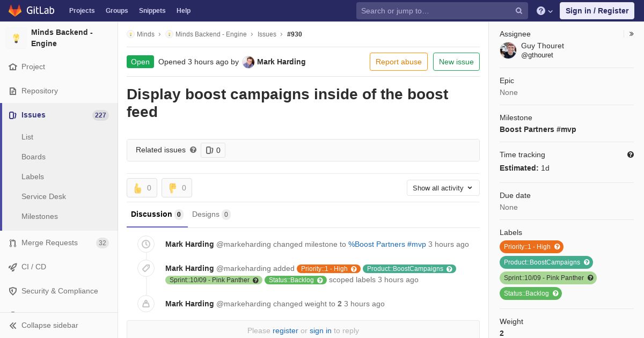The image size is (644, 338).
Task: Open the Milestones sidebar item
Action: [40, 217]
